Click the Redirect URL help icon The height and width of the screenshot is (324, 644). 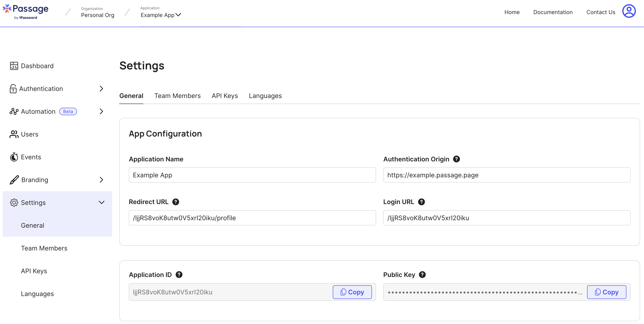[x=176, y=202]
